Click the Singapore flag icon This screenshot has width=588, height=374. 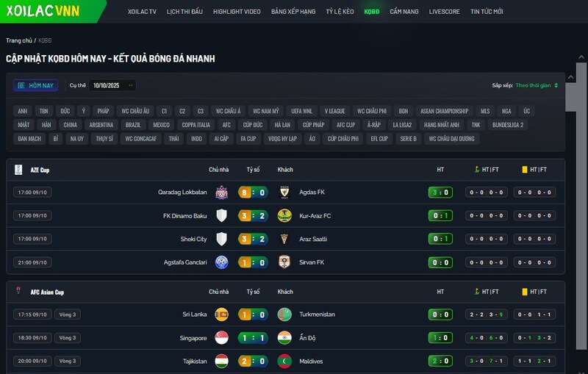221,338
